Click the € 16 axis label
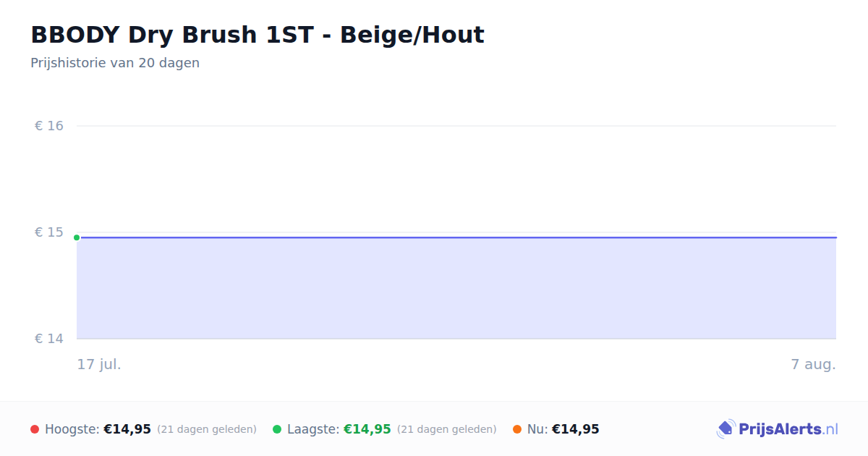Image resolution: width=868 pixels, height=456 pixels. coord(49,126)
